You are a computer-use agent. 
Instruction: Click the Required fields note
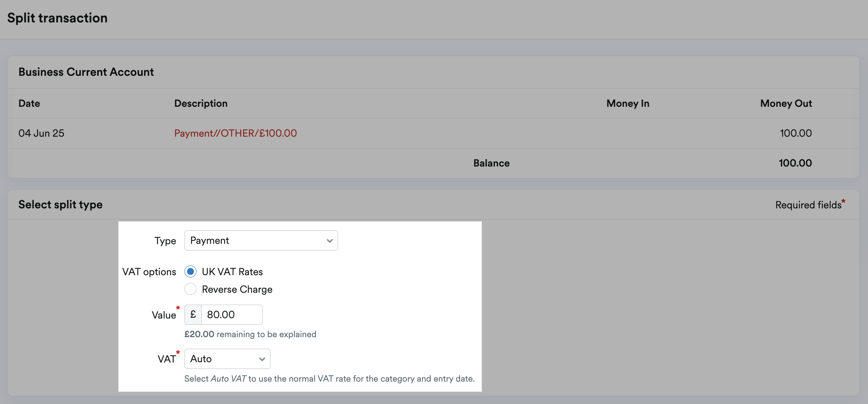[810, 205]
